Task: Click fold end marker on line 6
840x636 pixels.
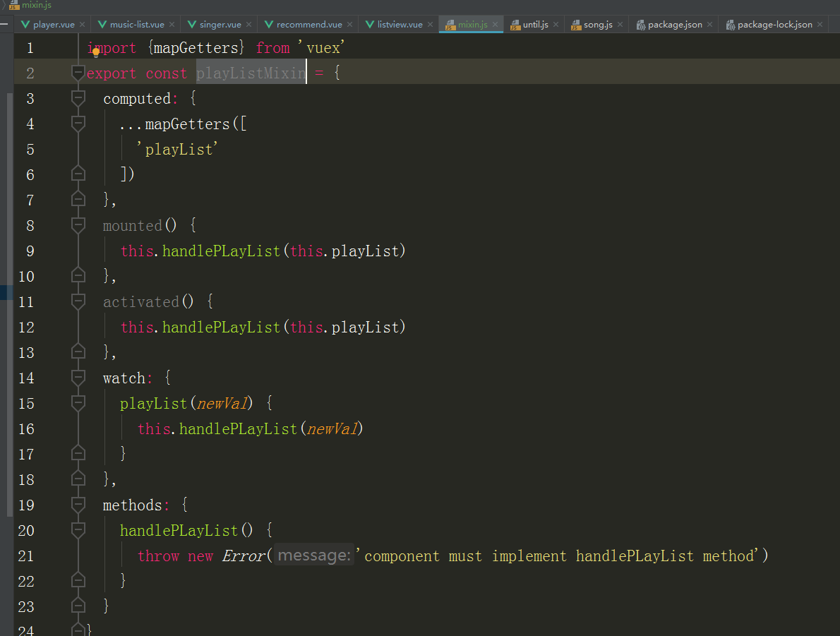Action: click(78, 174)
